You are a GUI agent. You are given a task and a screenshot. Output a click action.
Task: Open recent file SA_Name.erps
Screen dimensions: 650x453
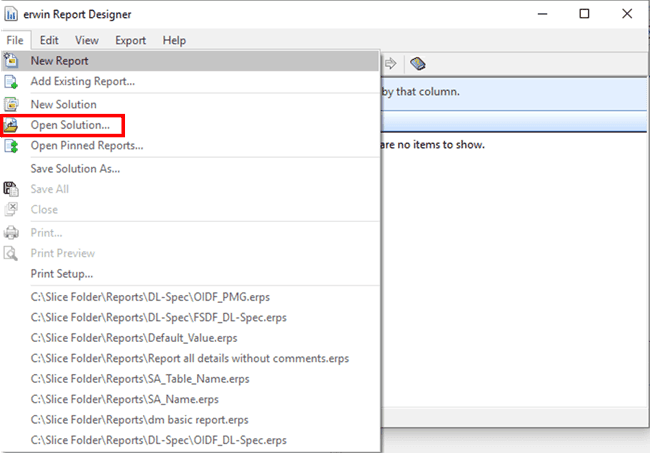(x=191, y=399)
